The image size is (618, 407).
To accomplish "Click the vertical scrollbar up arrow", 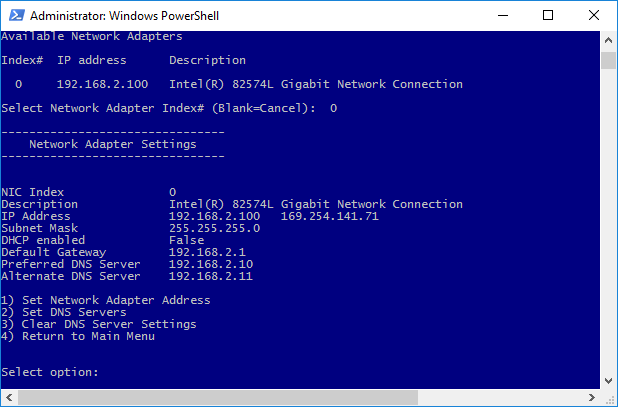I will tap(608, 40).
